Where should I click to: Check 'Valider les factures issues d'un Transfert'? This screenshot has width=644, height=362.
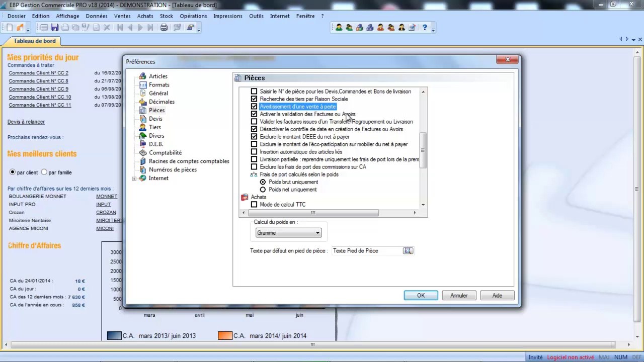[x=254, y=122]
